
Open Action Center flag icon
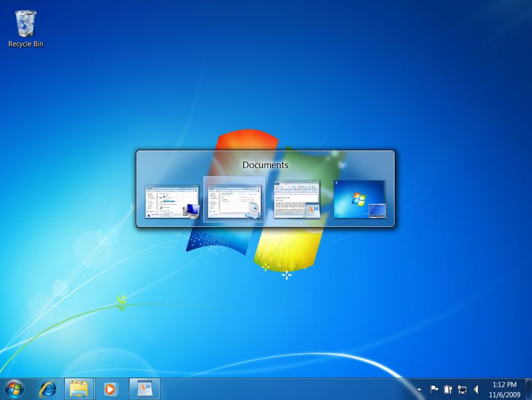(434, 389)
